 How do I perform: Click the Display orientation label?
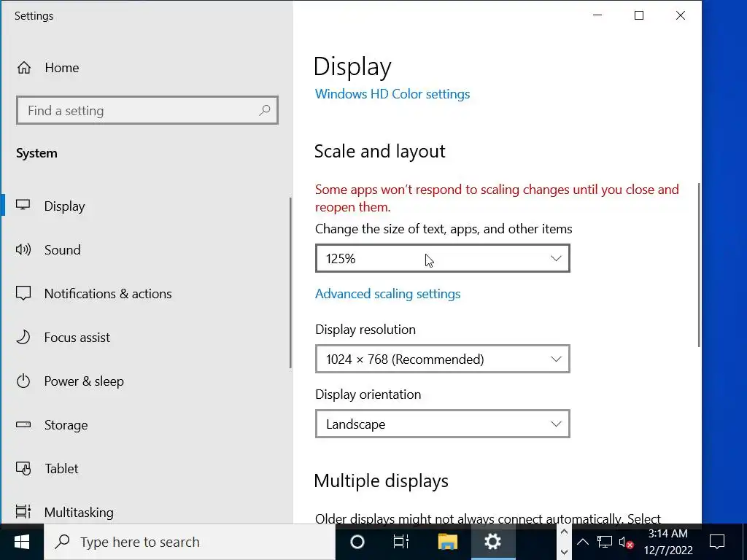[368, 394]
